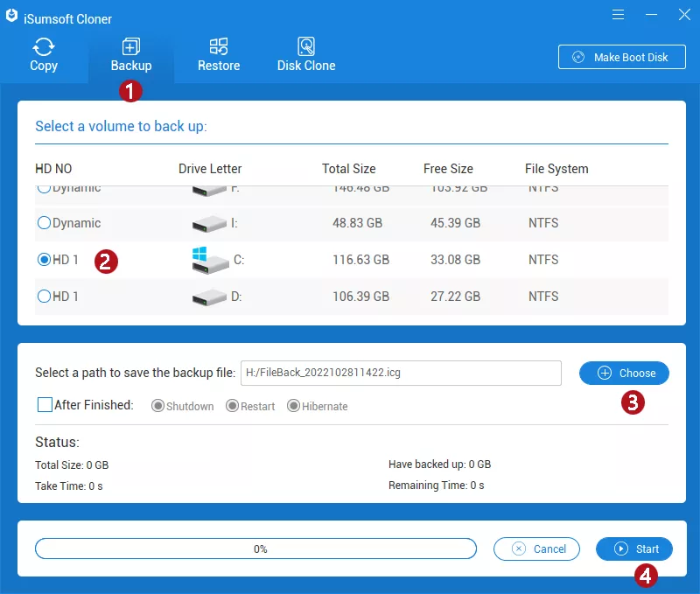Click the drive icon for volume I:

[209, 224]
